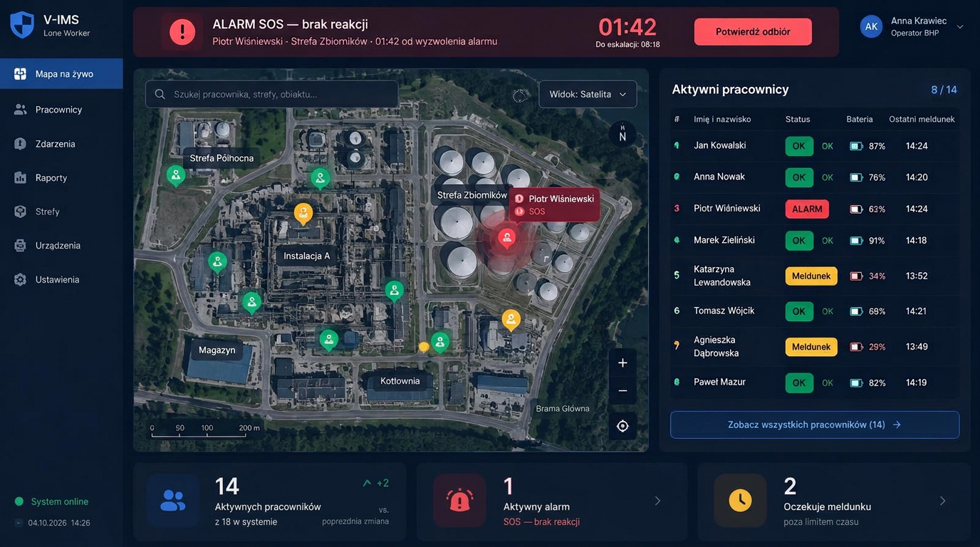Zoom in the map with plus button
This screenshot has height=547, width=980.
(622, 363)
